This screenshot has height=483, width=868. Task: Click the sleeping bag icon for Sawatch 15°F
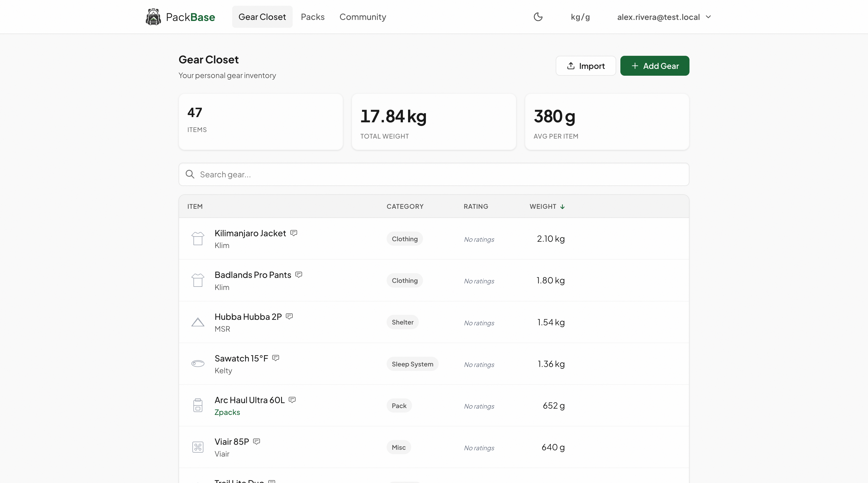[198, 364]
